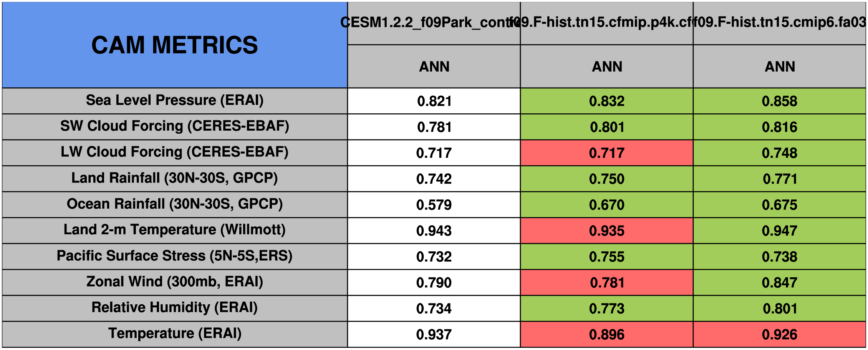Click the Ocean Rainfall (30N-30S, GPCP) label

pos(175,204)
